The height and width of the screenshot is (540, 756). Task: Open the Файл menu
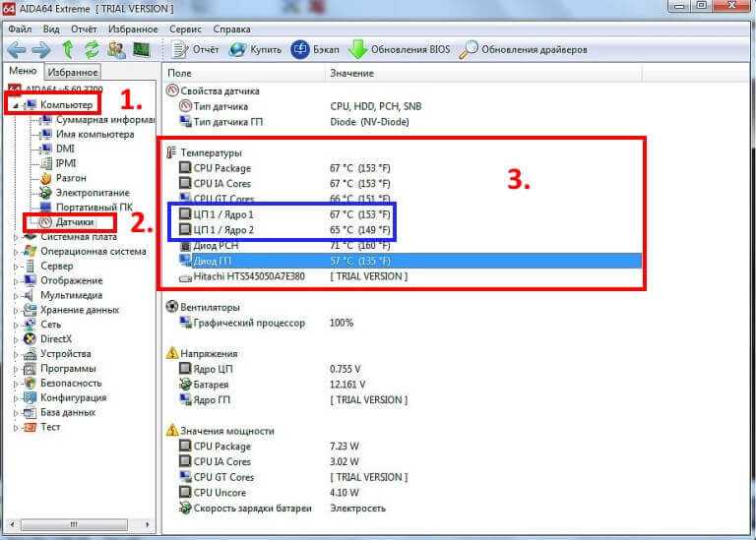(x=21, y=30)
